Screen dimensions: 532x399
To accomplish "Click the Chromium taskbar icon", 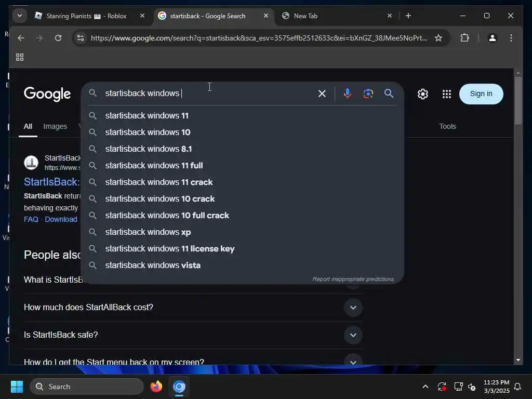I will [179, 387].
